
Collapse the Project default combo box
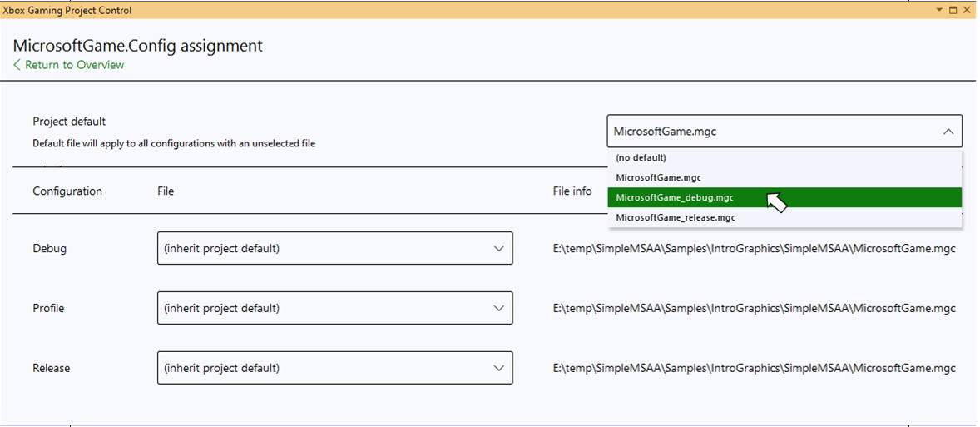pos(784,132)
